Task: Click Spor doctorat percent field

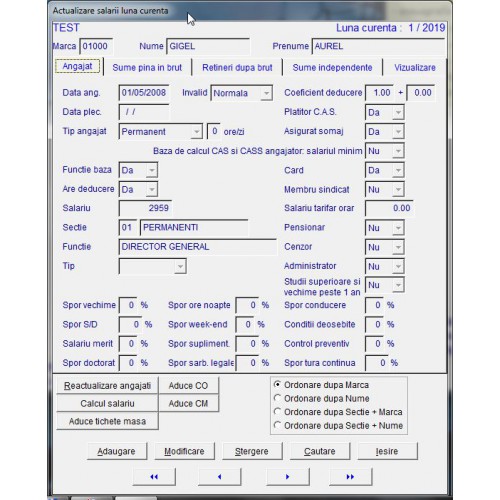Action: (128, 363)
